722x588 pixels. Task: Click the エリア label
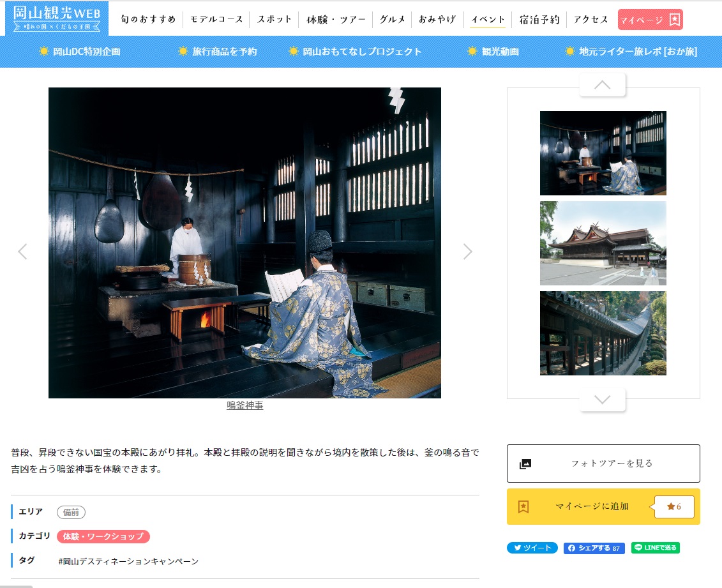tap(31, 511)
